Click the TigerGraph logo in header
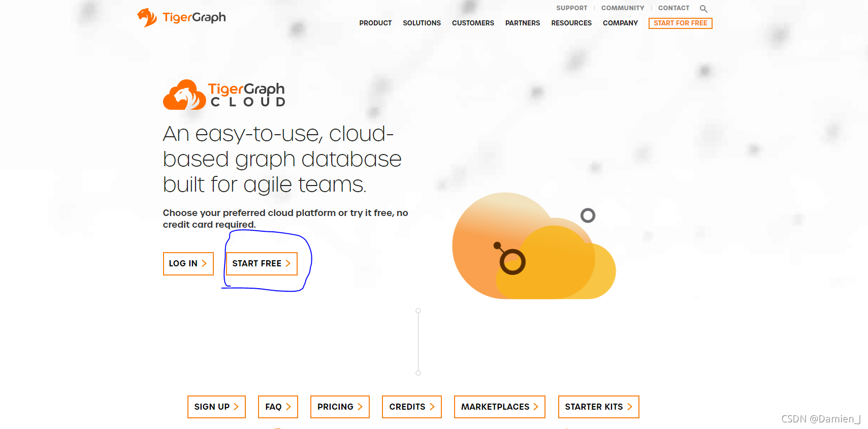This screenshot has height=429, width=868. (181, 18)
